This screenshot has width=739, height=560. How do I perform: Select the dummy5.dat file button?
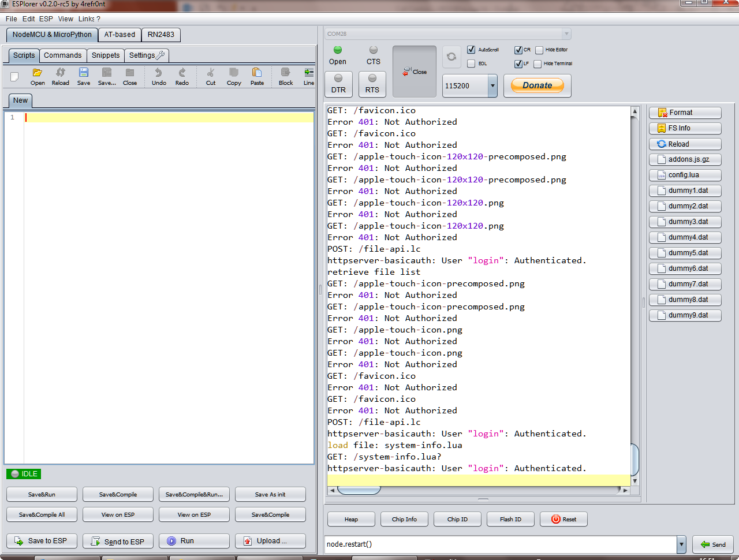click(685, 253)
